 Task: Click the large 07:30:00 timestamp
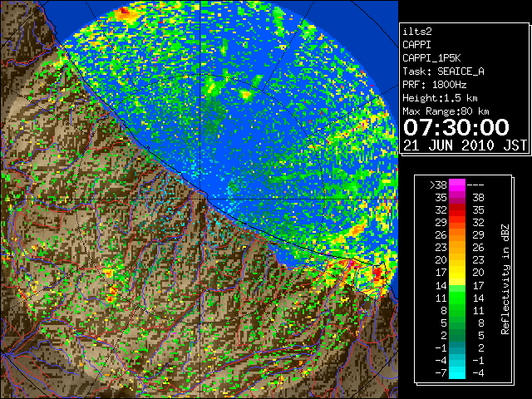[456, 127]
